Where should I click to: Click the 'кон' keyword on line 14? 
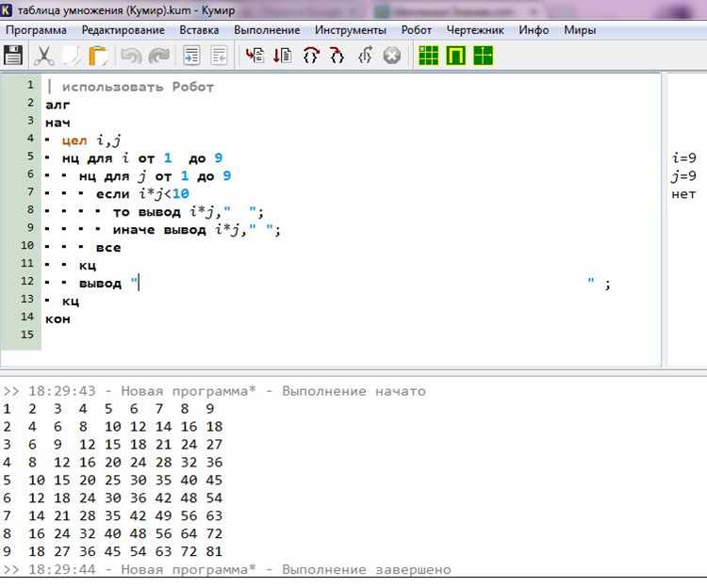click(x=58, y=319)
